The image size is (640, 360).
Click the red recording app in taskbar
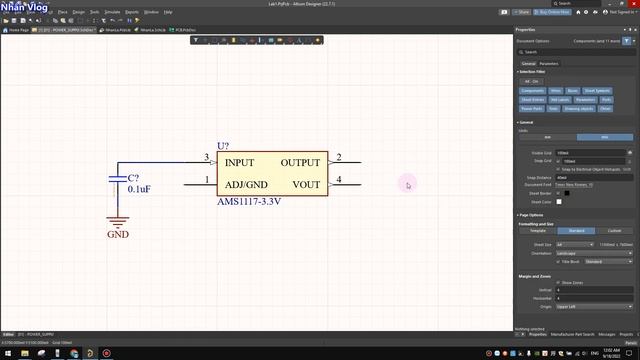point(107,353)
